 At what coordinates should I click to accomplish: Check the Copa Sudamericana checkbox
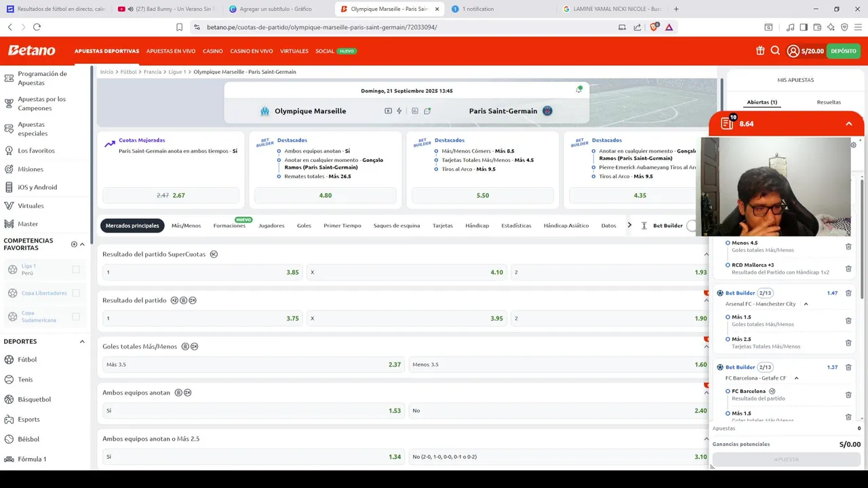[76, 317]
